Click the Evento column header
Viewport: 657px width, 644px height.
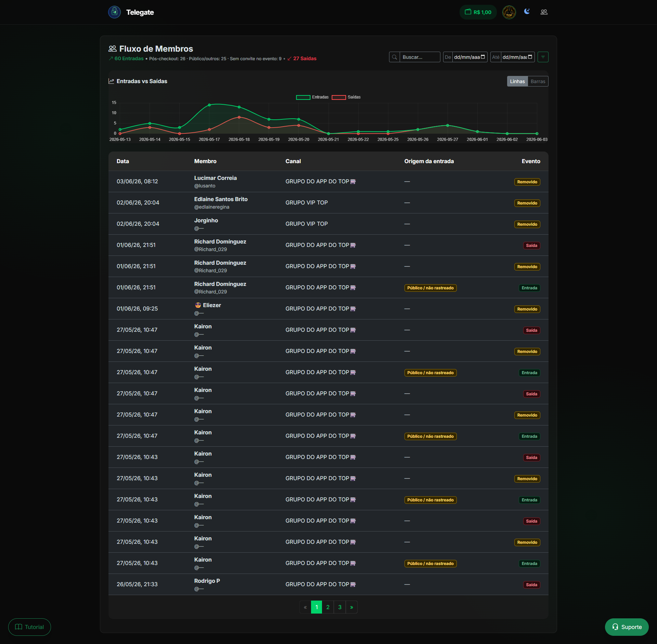point(531,161)
